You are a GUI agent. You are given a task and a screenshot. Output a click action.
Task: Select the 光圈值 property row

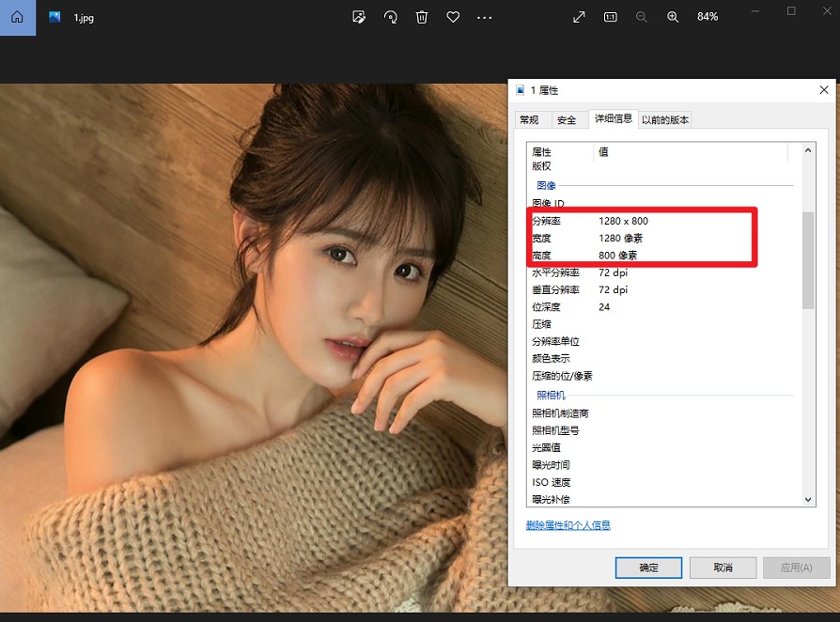coord(662,447)
